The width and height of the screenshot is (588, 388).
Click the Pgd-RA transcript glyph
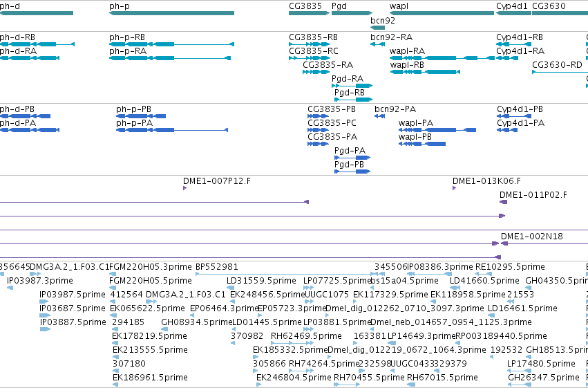click(352, 86)
